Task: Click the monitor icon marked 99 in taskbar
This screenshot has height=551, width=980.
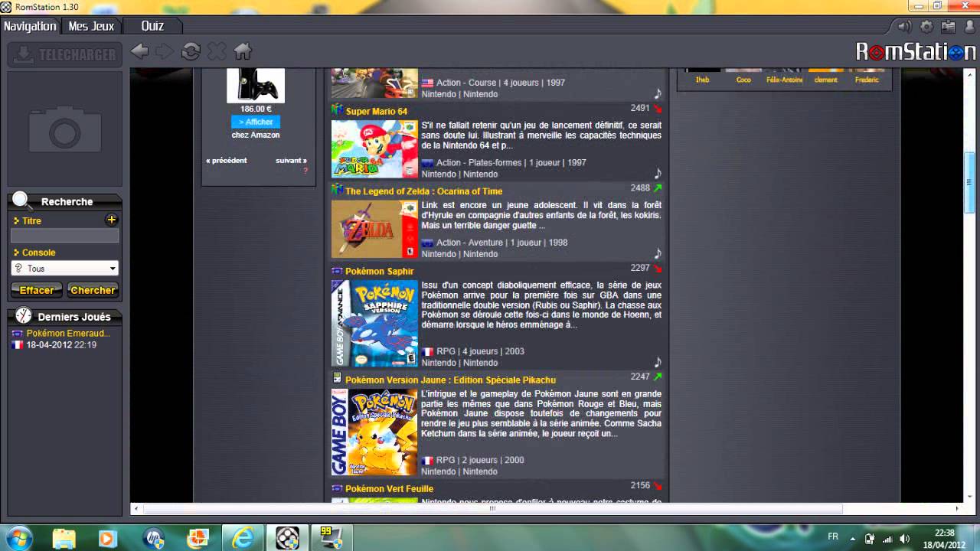Action: click(331, 537)
